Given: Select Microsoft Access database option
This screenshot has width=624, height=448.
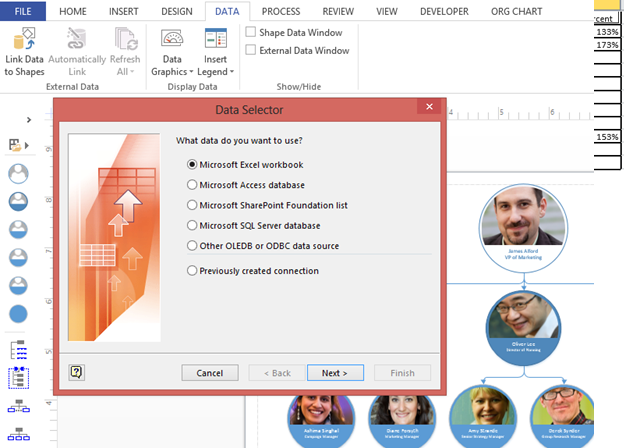Looking at the screenshot, I should tap(192, 184).
